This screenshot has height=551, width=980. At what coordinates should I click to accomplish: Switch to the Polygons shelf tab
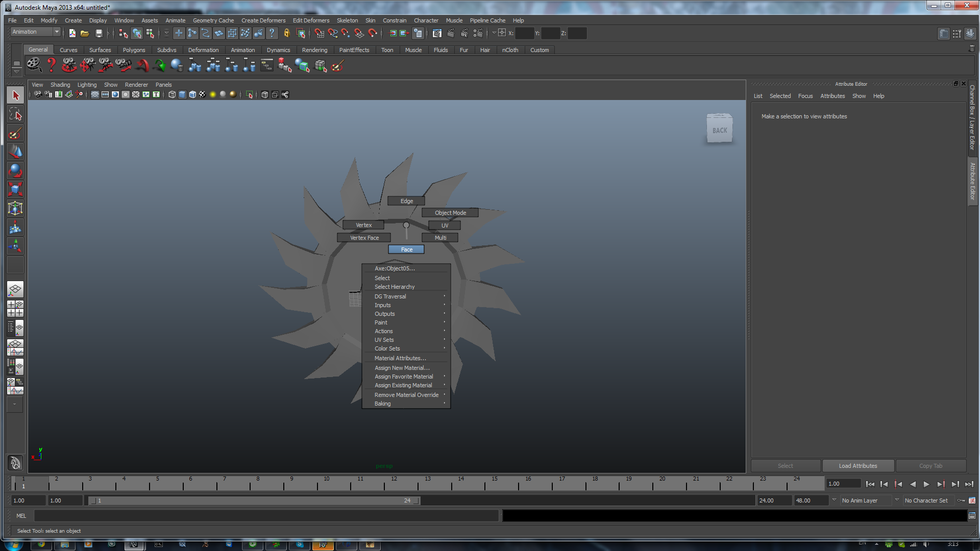coord(134,50)
